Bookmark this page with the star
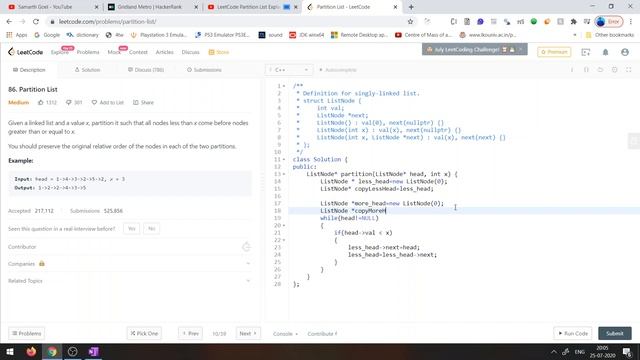The image size is (640, 360). tap(410, 22)
